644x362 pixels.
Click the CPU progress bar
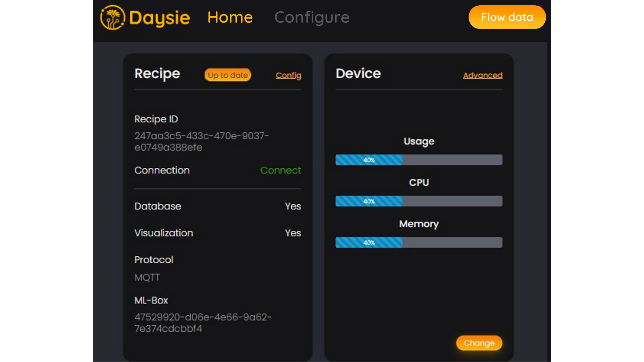coord(419,201)
